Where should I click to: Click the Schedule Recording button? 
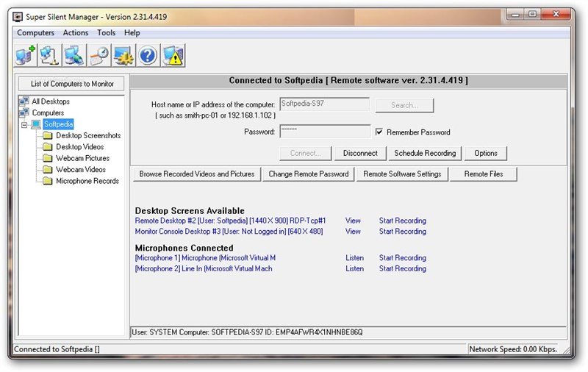[x=425, y=154]
